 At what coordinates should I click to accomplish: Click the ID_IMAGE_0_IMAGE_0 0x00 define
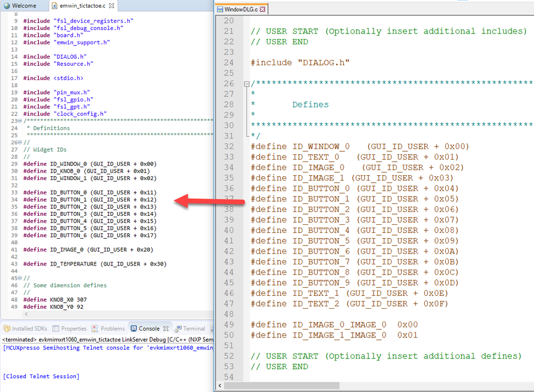(x=334, y=325)
